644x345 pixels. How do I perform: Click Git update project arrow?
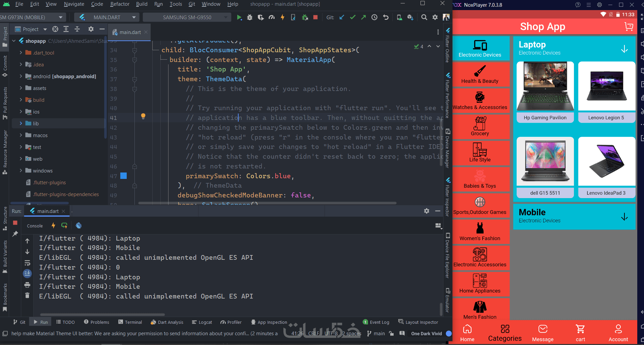point(342,17)
